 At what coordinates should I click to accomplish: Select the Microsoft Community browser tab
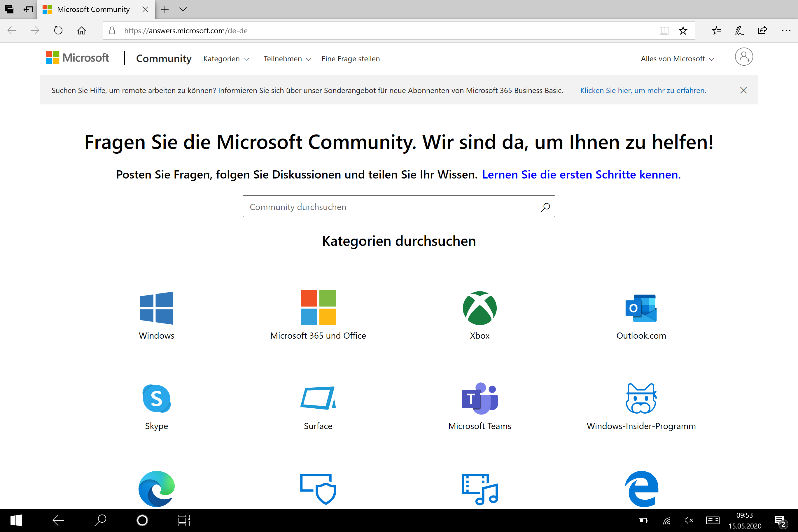(x=96, y=10)
